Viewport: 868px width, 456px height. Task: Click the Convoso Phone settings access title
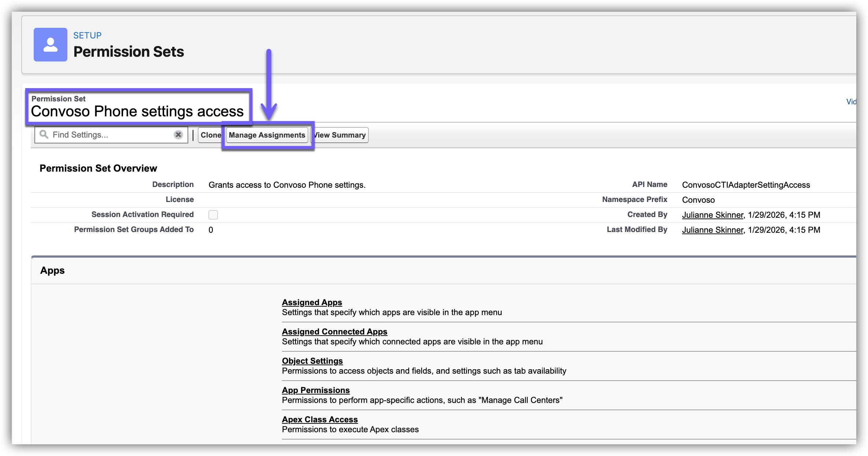[137, 111]
